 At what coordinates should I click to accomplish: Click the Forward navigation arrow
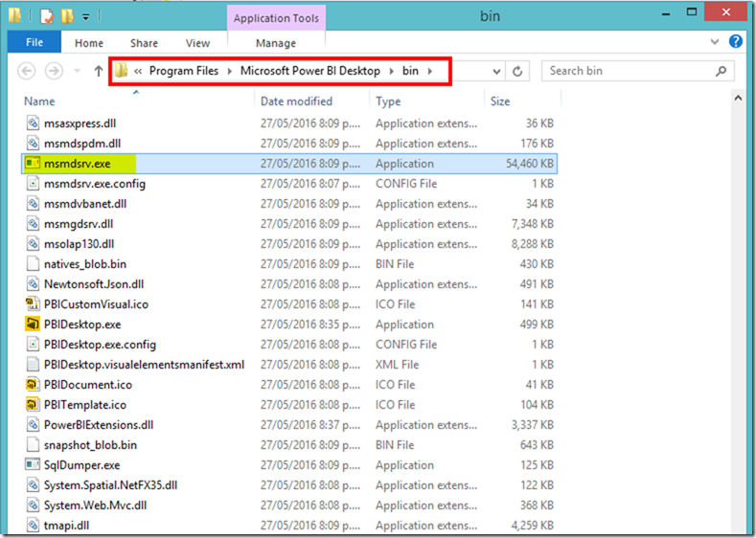54,71
